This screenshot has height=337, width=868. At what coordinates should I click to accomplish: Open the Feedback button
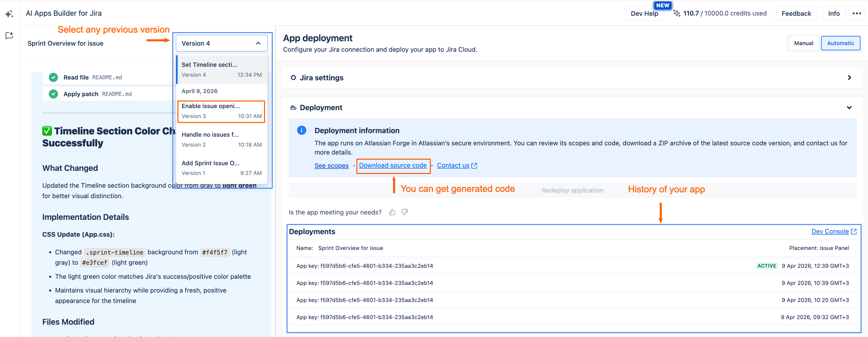coord(796,14)
